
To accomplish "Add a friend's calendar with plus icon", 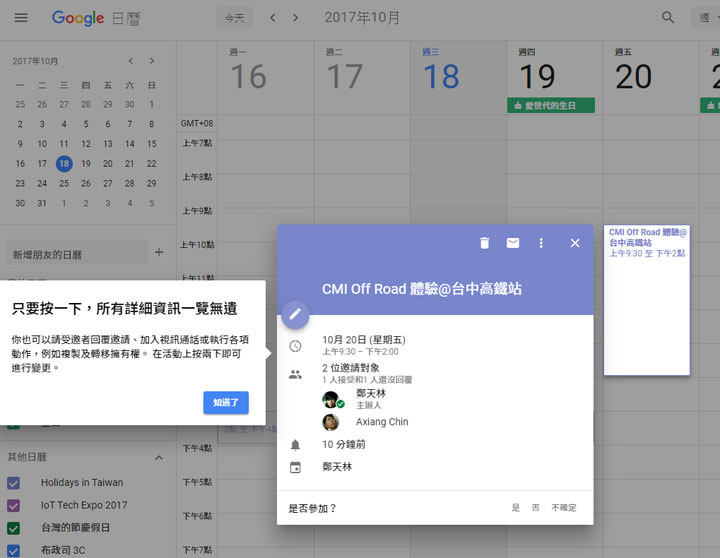I will pyautogui.click(x=159, y=252).
